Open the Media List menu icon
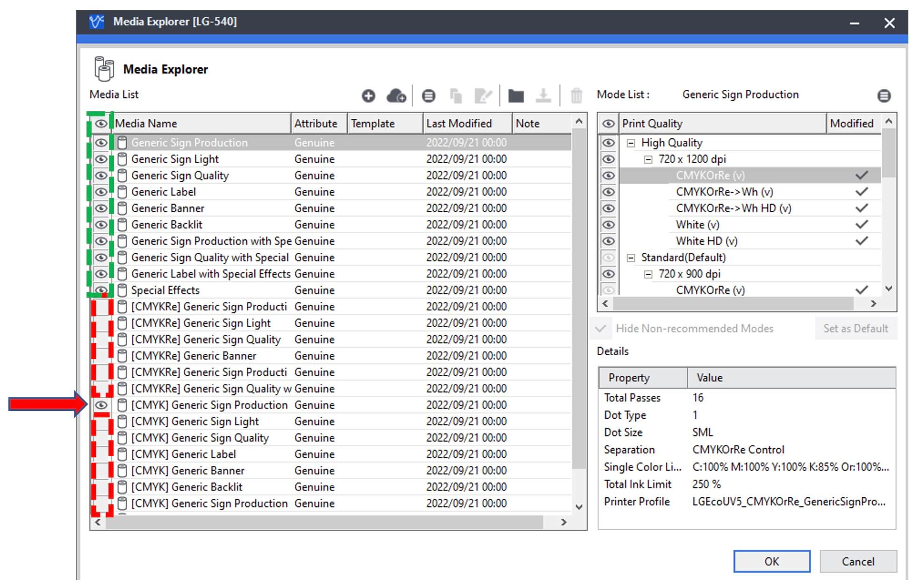Image resolution: width=921 pixels, height=588 pixels. click(428, 96)
